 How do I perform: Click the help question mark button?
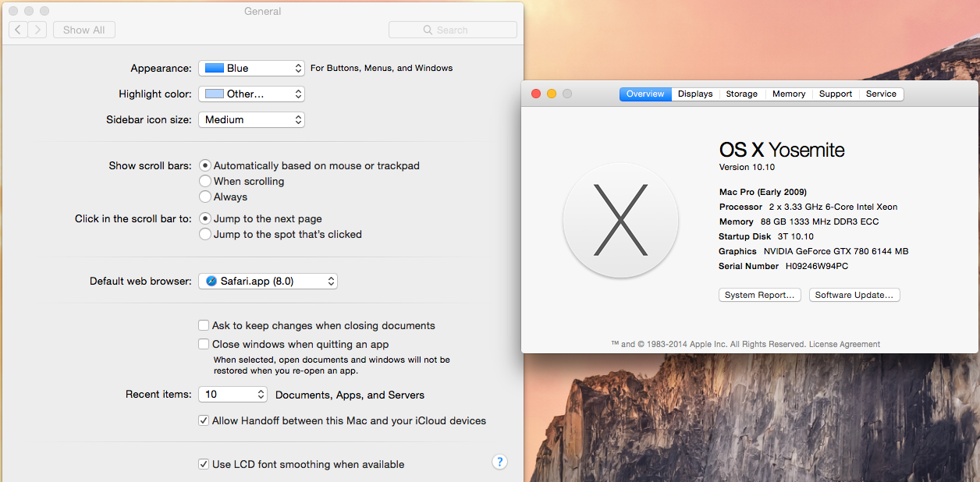[500, 462]
